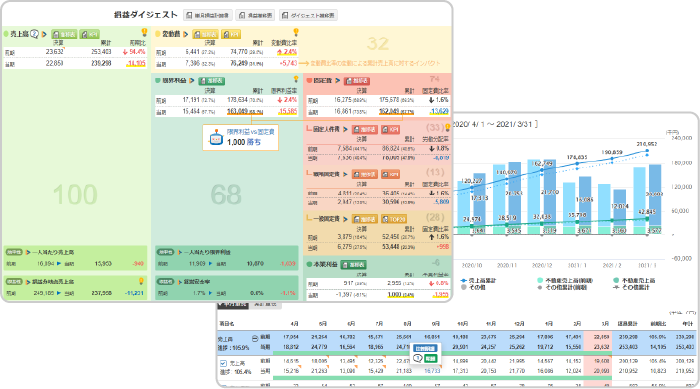Click the 16,733 cell in the 9月 column
The height and width of the screenshot is (389, 700).
(x=432, y=371)
